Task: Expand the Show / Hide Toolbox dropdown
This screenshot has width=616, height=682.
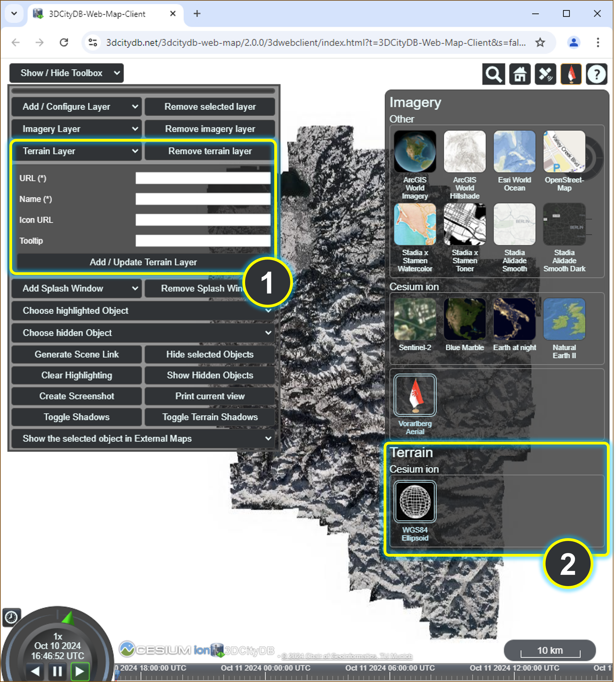Action: click(67, 73)
